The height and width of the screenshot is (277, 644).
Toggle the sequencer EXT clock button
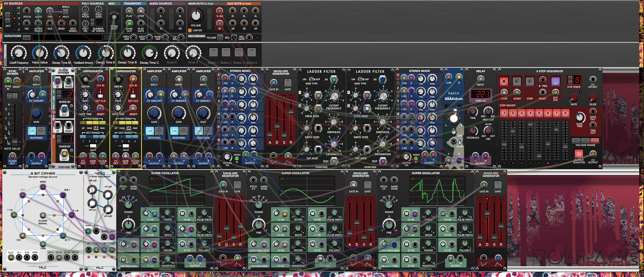pyautogui.click(x=555, y=81)
